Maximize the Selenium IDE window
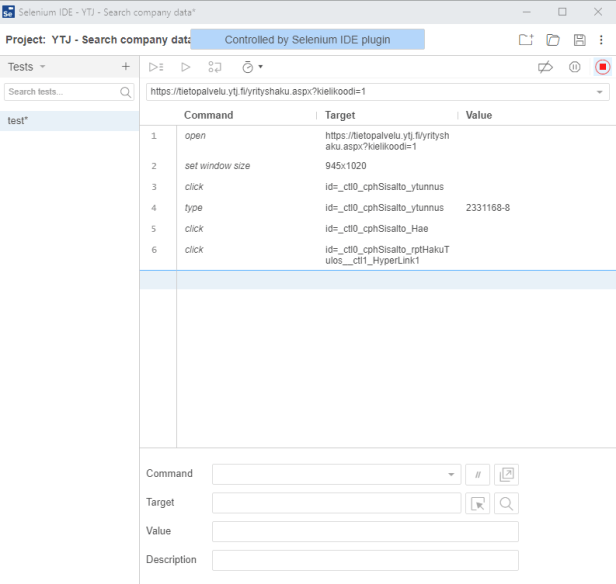The image size is (616, 584). click(562, 12)
